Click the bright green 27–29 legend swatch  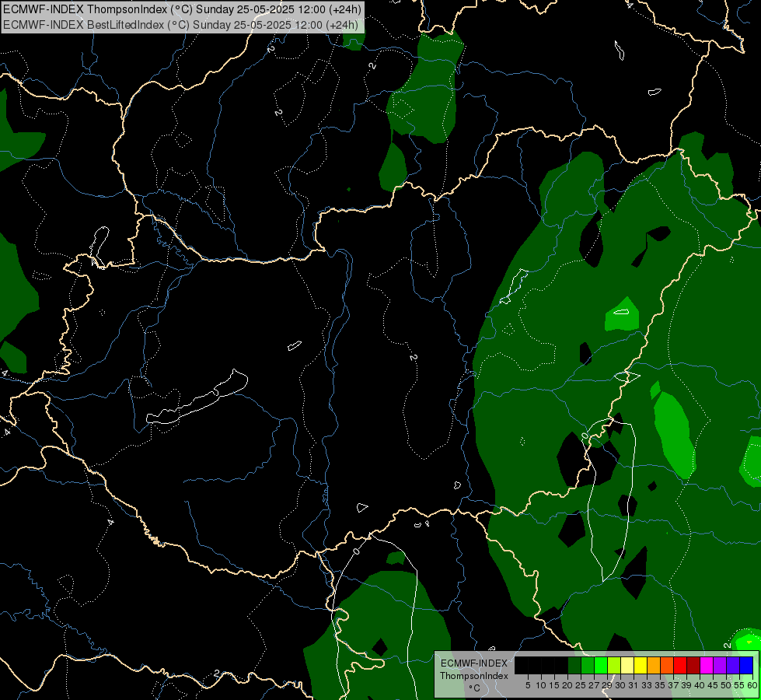pyautogui.click(x=601, y=665)
